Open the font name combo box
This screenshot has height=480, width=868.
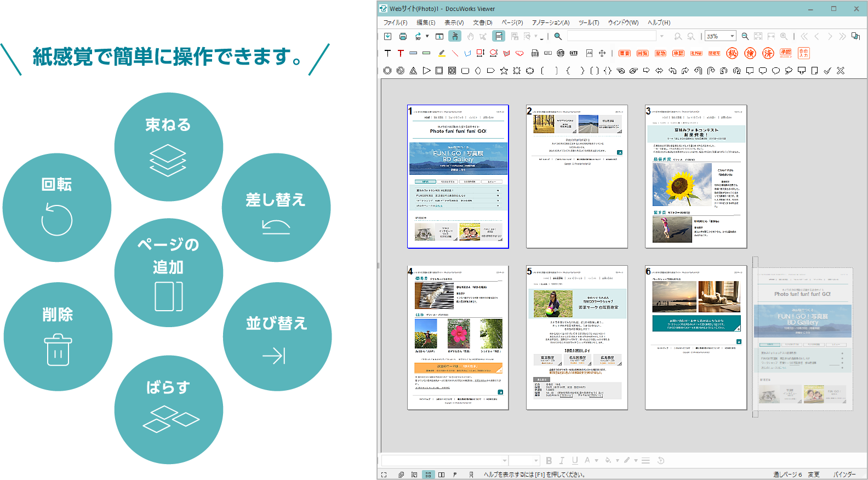click(x=444, y=460)
